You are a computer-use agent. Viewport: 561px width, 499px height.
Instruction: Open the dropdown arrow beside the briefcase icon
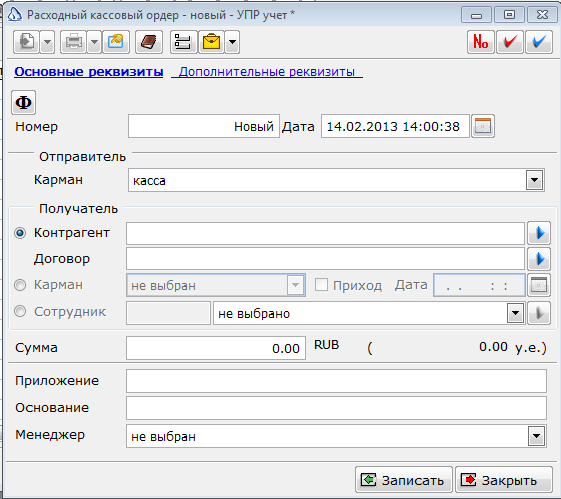point(233,42)
